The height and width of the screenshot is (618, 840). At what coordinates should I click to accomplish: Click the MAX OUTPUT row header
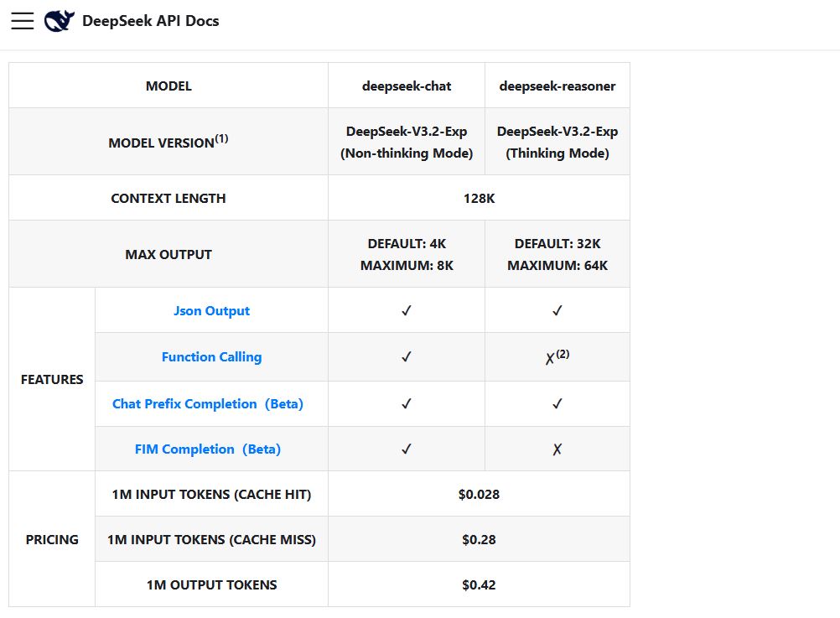[x=168, y=253]
